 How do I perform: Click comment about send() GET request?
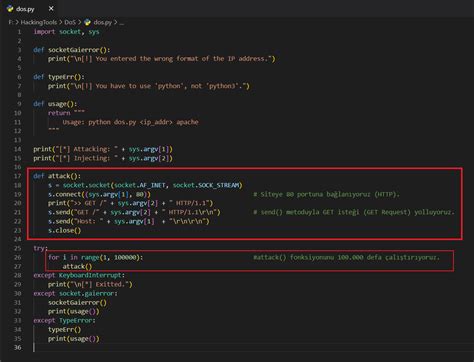[x=354, y=212]
